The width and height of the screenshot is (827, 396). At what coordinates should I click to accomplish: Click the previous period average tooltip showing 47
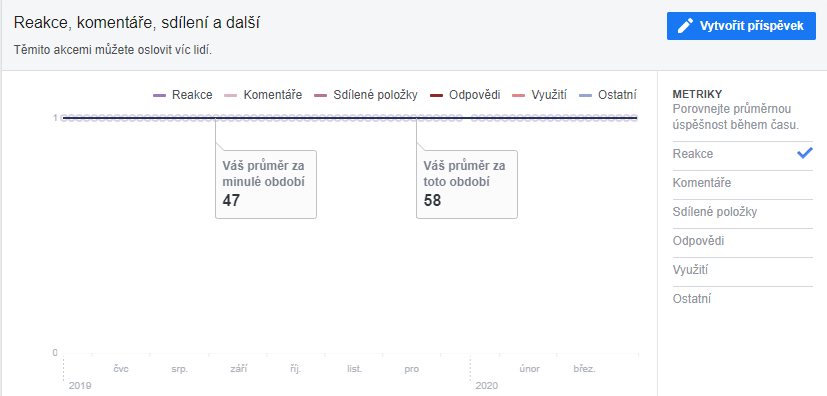click(266, 184)
